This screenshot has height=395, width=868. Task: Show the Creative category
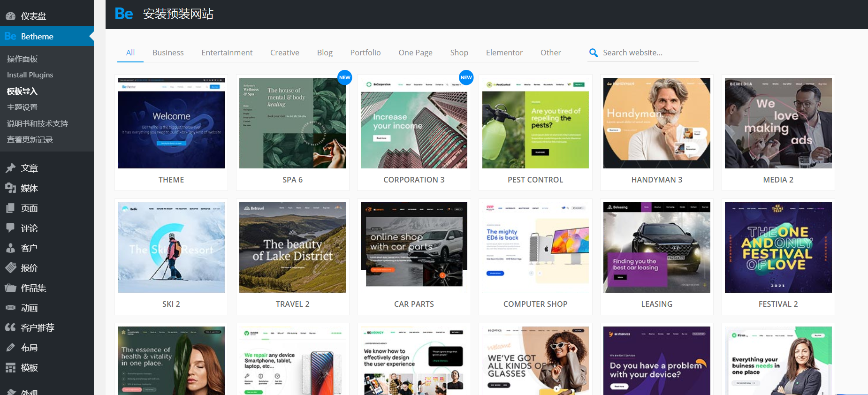pyautogui.click(x=285, y=53)
